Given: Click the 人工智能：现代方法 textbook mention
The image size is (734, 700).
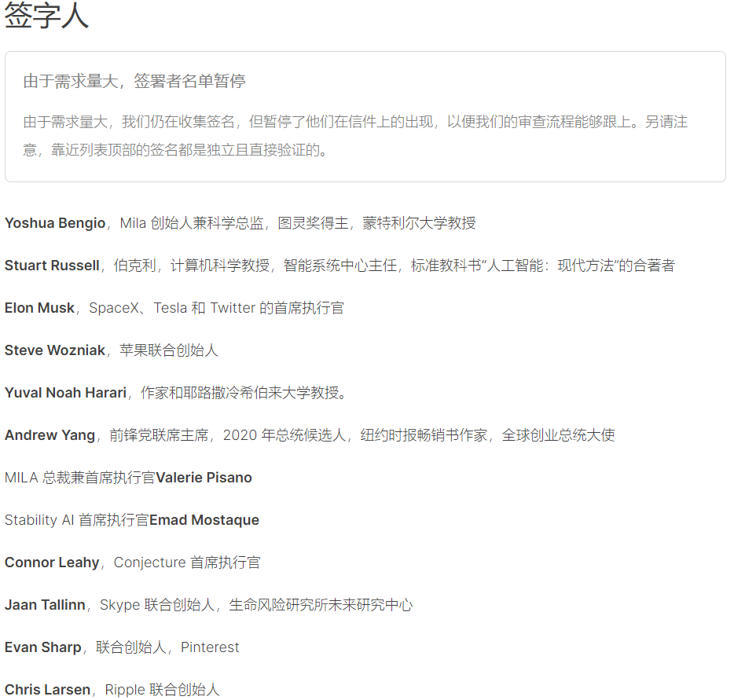Looking at the screenshot, I should point(550,266).
